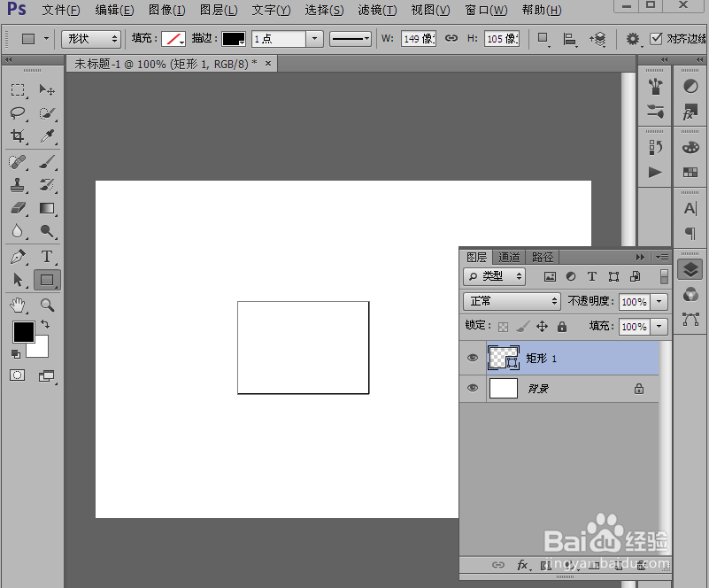Close the 未标题-1 document tab
Viewport: 709px width, 588px height.
pos(268,64)
